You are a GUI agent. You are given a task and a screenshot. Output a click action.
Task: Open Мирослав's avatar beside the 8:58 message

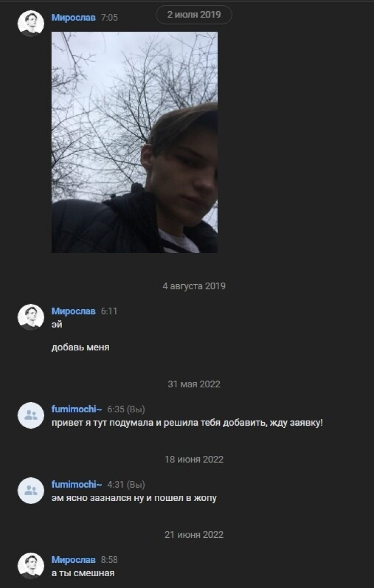pos(31,566)
